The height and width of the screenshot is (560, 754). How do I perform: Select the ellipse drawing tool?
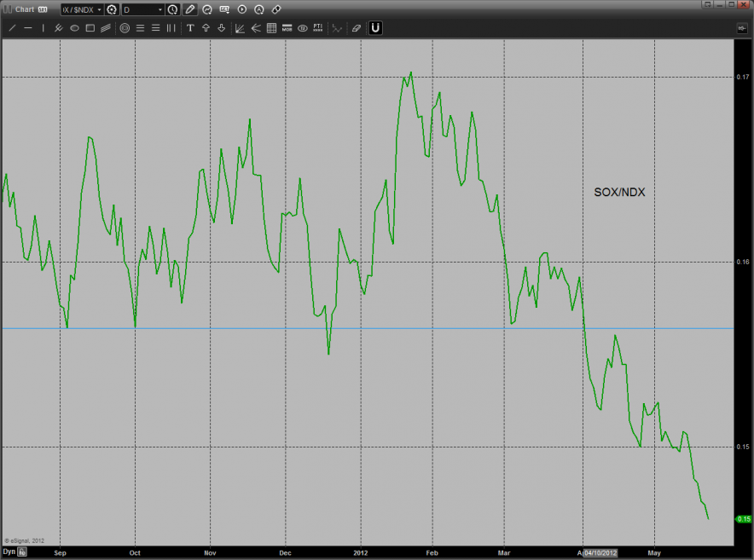coord(74,28)
